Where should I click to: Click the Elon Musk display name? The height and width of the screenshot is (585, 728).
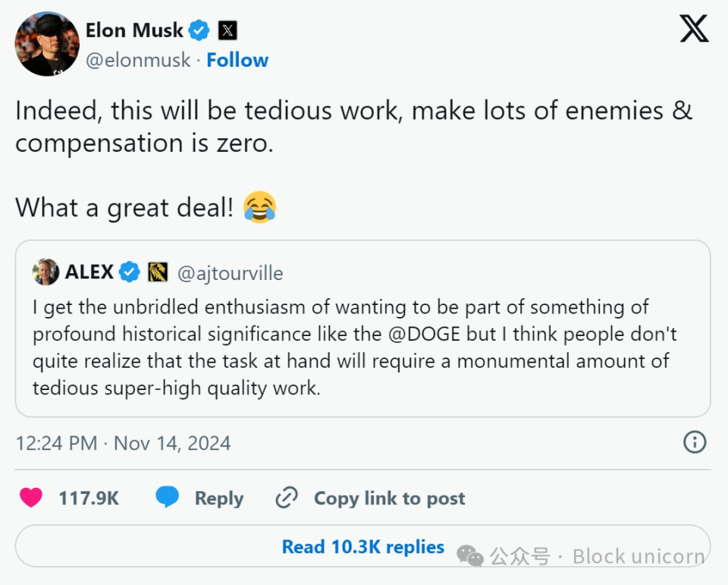[134, 30]
